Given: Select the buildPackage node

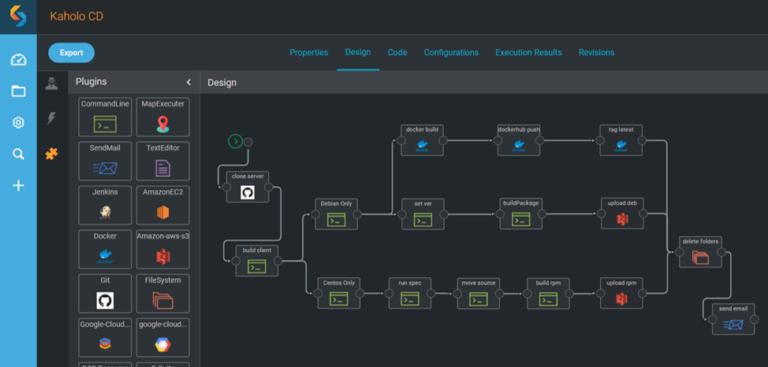Looking at the screenshot, I should 521,214.
